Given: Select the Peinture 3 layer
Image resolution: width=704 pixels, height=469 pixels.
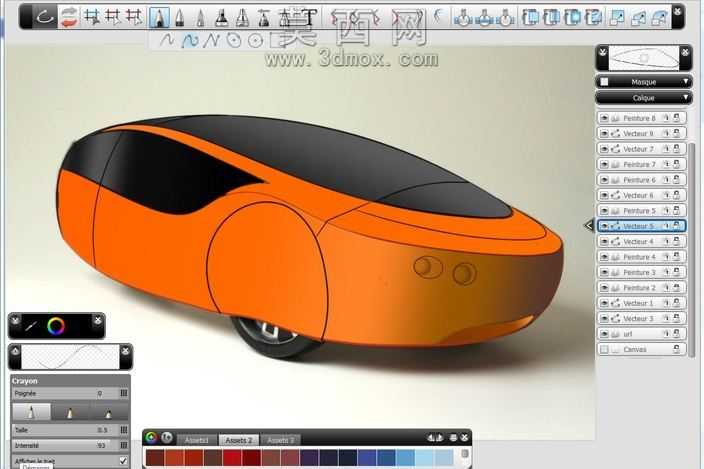Looking at the screenshot, I should pos(642,272).
